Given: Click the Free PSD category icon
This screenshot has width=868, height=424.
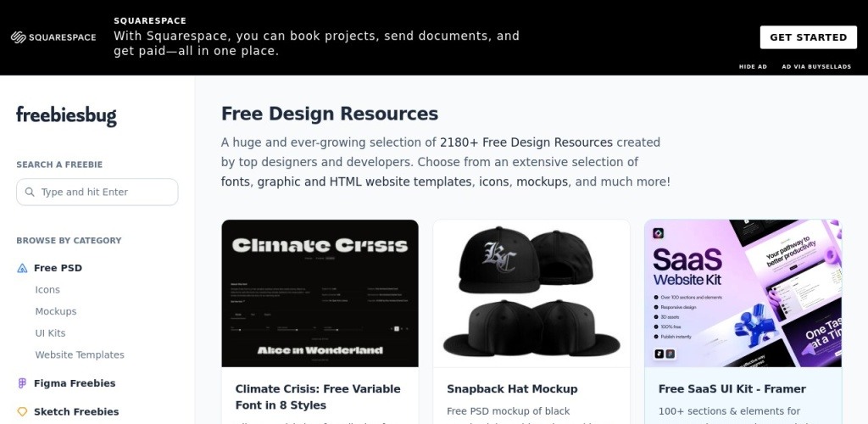Looking at the screenshot, I should (x=22, y=269).
